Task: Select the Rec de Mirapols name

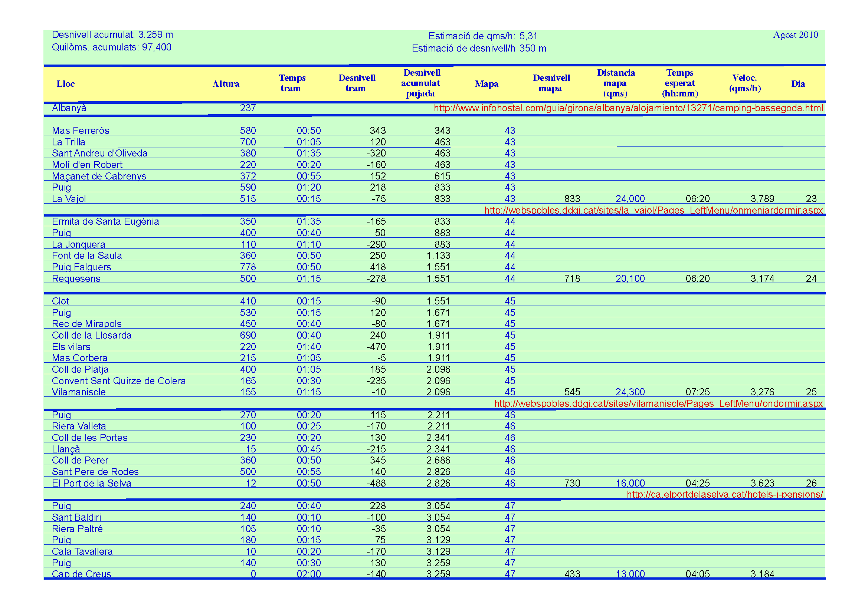Action: pos(86,324)
